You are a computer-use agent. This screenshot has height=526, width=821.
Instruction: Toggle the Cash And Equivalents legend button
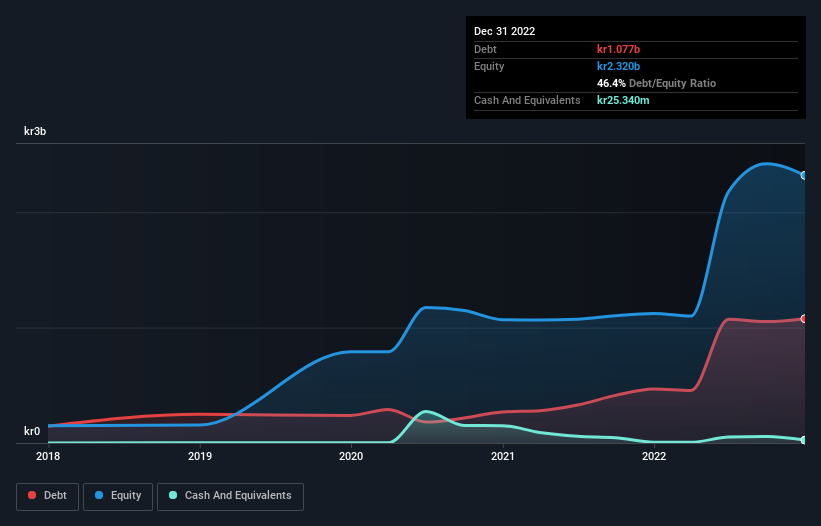tap(230, 496)
